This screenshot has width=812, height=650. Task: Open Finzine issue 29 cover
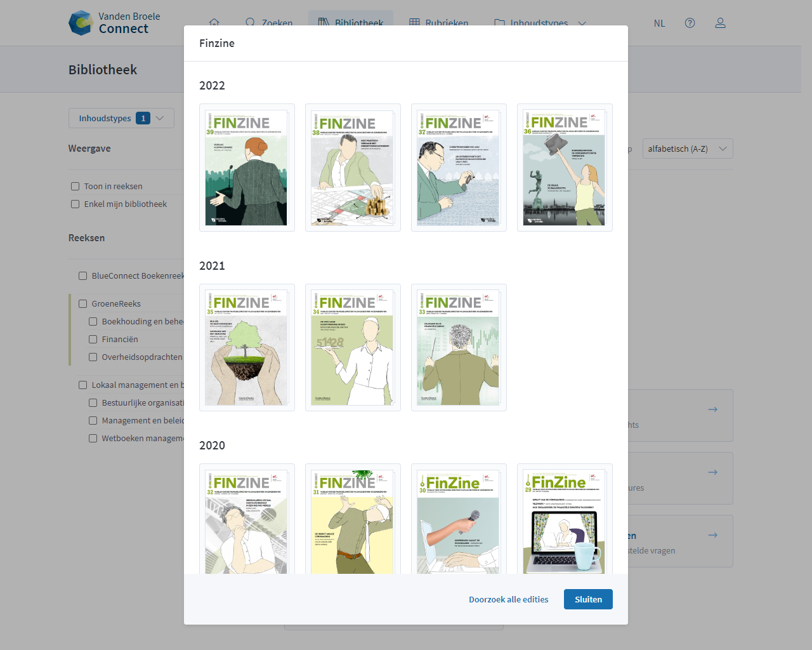point(565,519)
